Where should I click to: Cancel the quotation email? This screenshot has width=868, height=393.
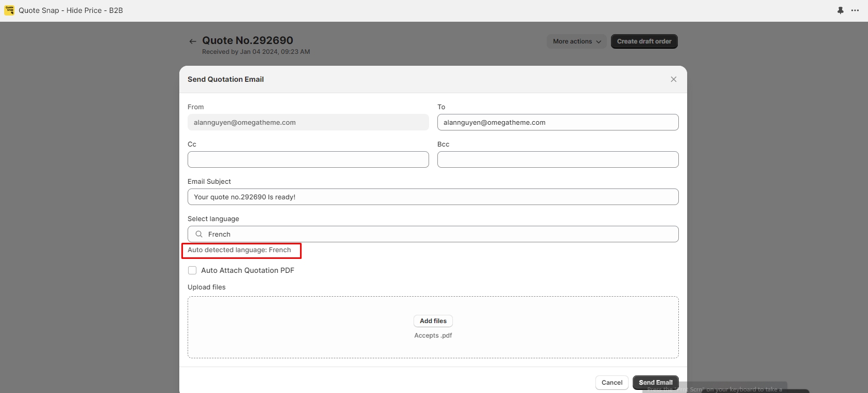(611, 383)
